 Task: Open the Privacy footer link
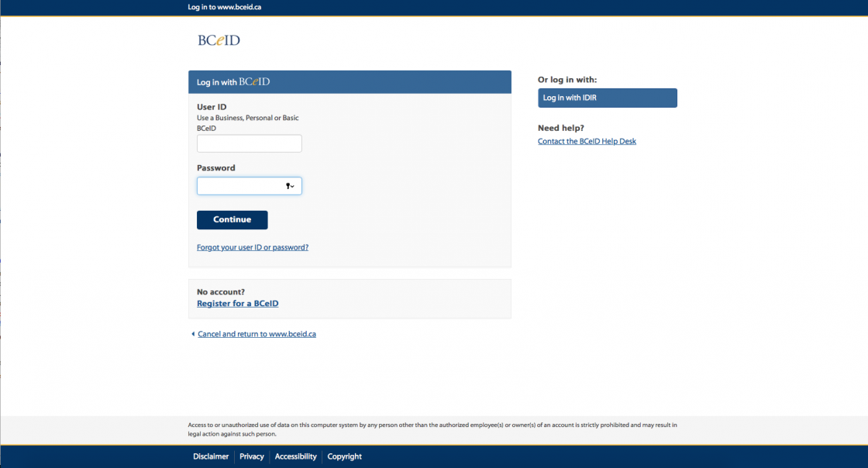click(251, 456)
